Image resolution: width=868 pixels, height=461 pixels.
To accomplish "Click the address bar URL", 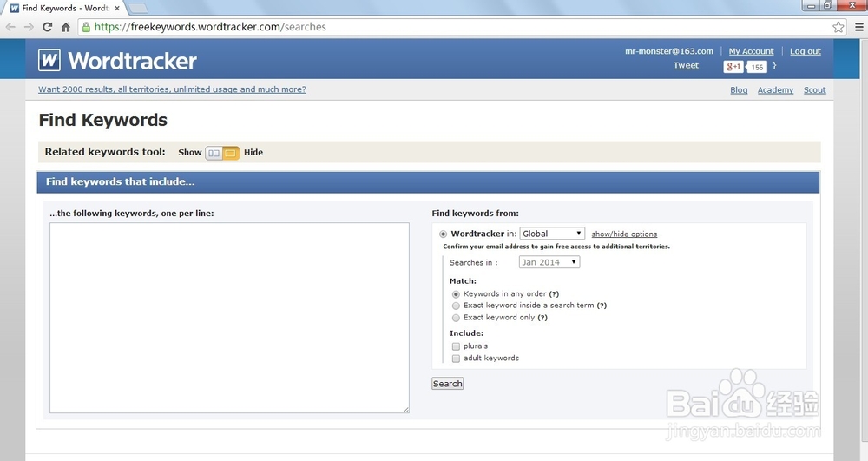I will (x=210, y=27).
